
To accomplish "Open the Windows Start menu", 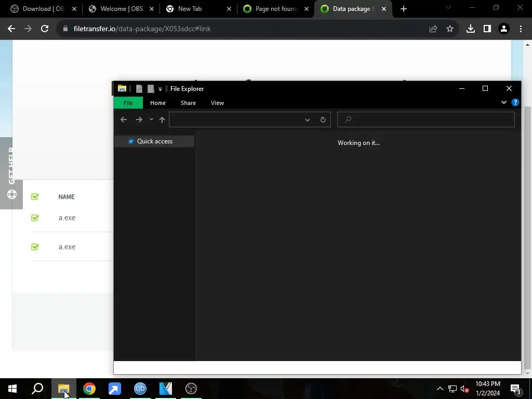I will pyautogui.click(x=12, y=389).
